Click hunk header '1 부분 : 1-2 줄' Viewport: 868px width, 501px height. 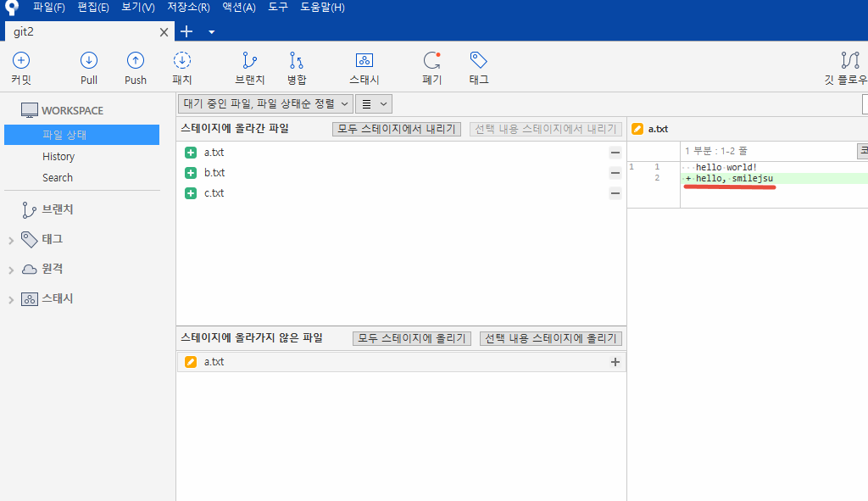715,151
